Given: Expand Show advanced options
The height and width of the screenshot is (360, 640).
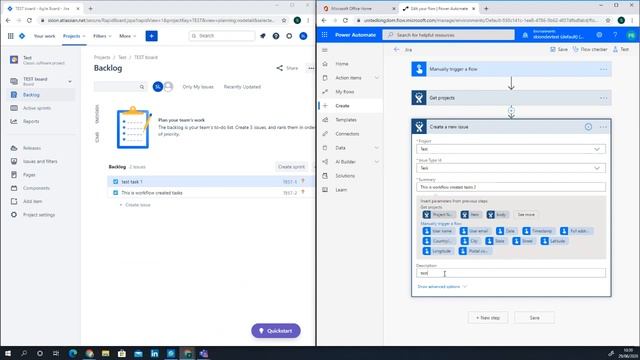Looking at the screenshot, I should (442, 287).
